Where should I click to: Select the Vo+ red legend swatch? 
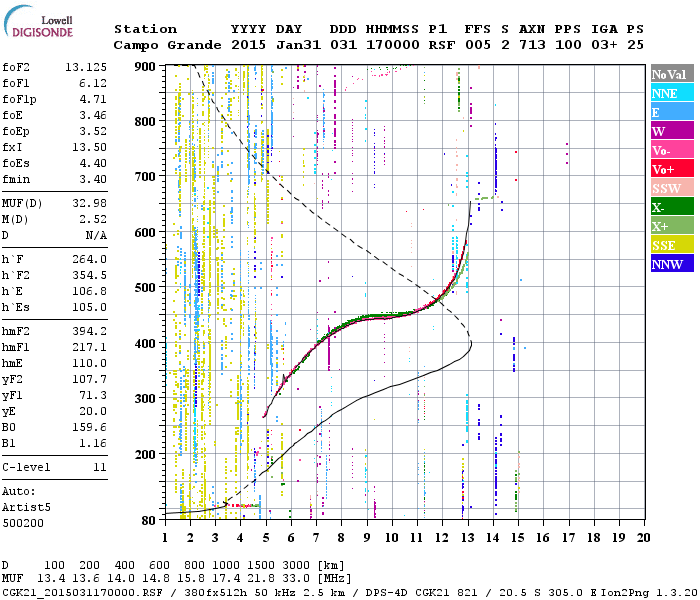click(672, 169)
